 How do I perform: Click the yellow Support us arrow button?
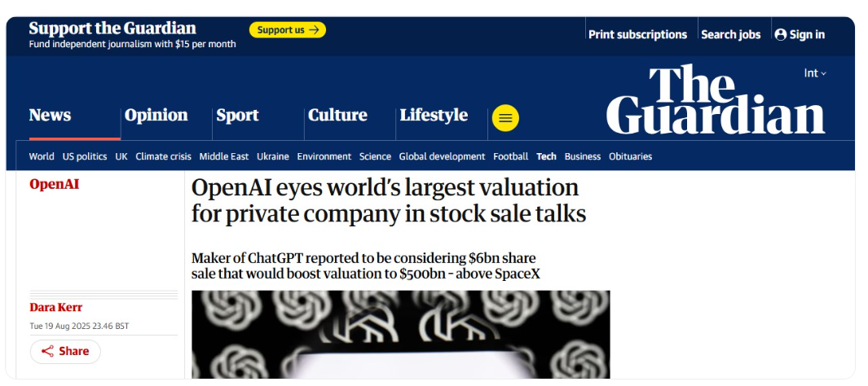point(288,30)
